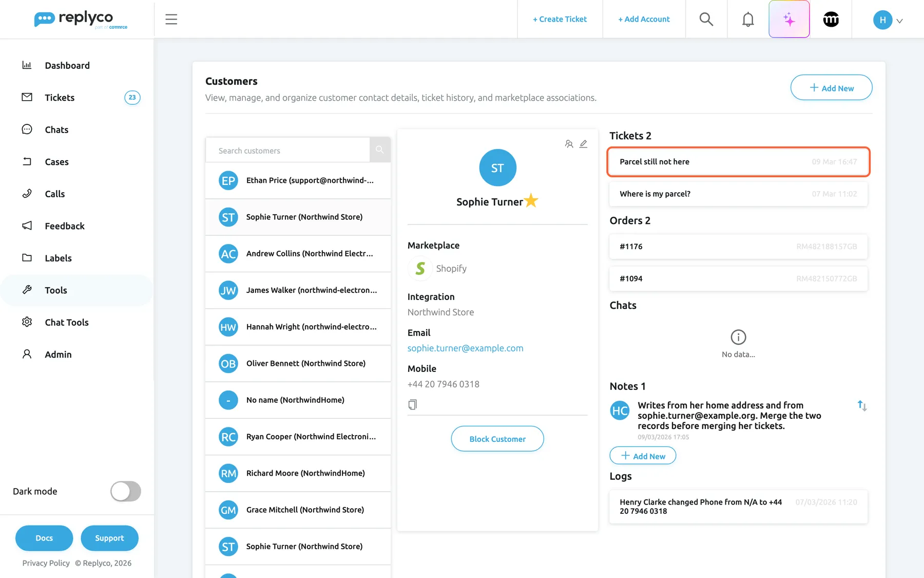Image resolution: width=924 pixels, height=578 pixels.
Task: Click the ST avatar in profile card
Action: click(x=497, y=167)
